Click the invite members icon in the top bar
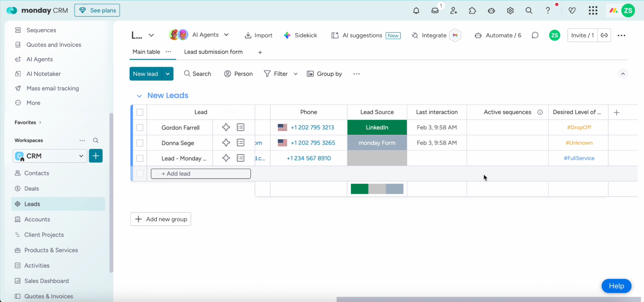 pyautogui.click(x=454, y=10)
